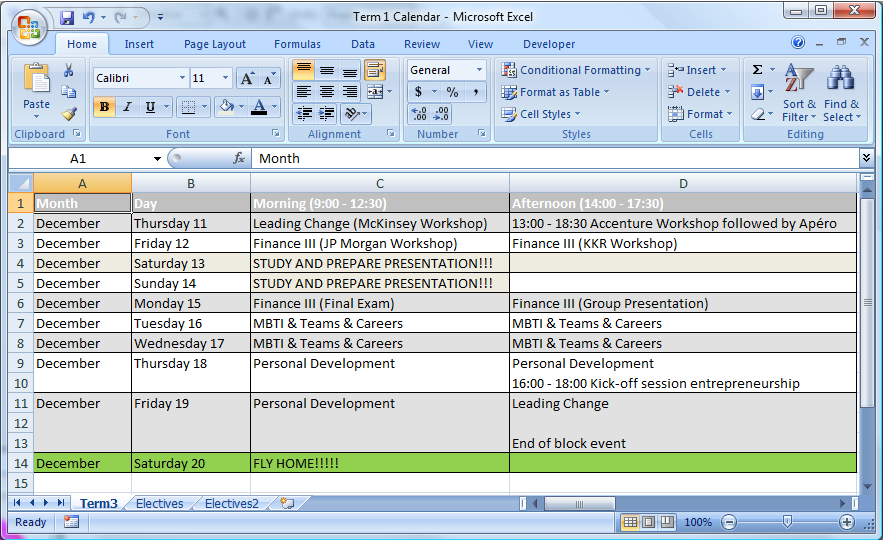Toggle Align Text Left
This screenshot has width=883, height=540.
304,92
